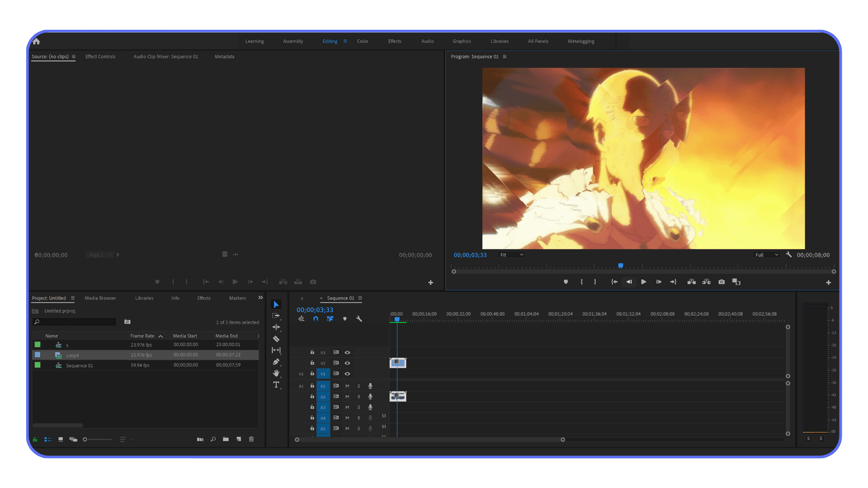Create a new bin in the Project panel

(x=226, y=439)
